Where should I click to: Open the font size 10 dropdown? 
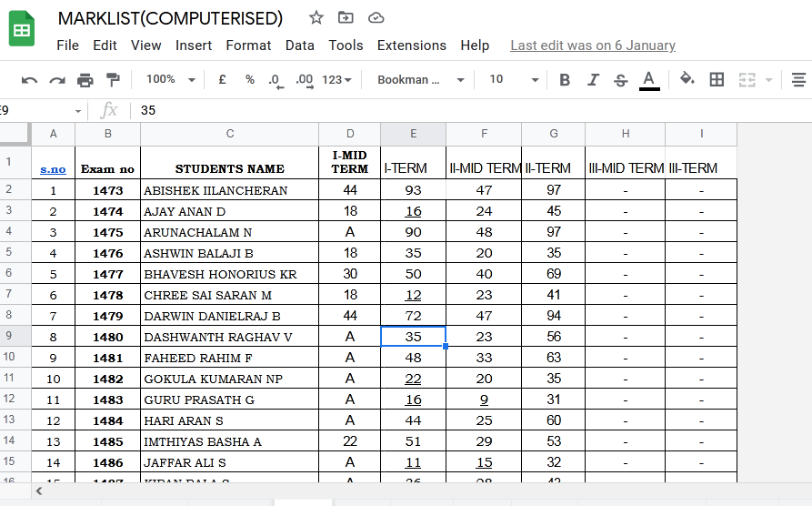(x=513, y=80)
